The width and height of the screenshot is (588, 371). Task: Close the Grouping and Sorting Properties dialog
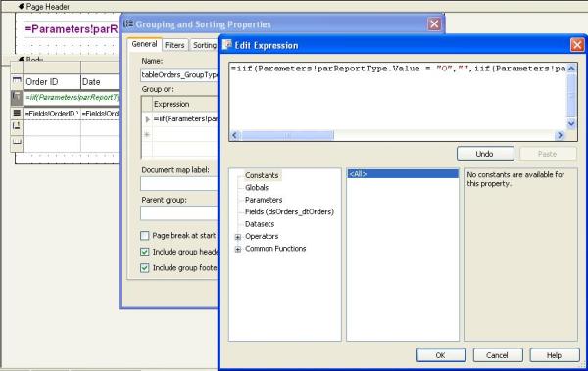[x=434, y=24]
